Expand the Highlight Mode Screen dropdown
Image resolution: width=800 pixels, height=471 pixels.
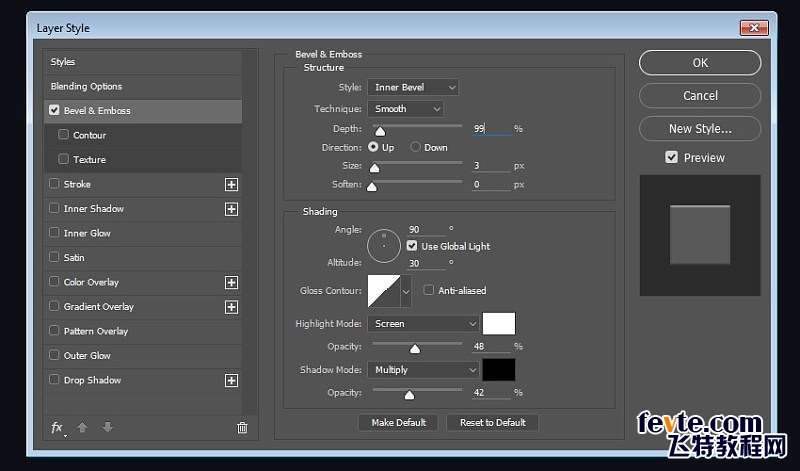(x=424, y=324)
